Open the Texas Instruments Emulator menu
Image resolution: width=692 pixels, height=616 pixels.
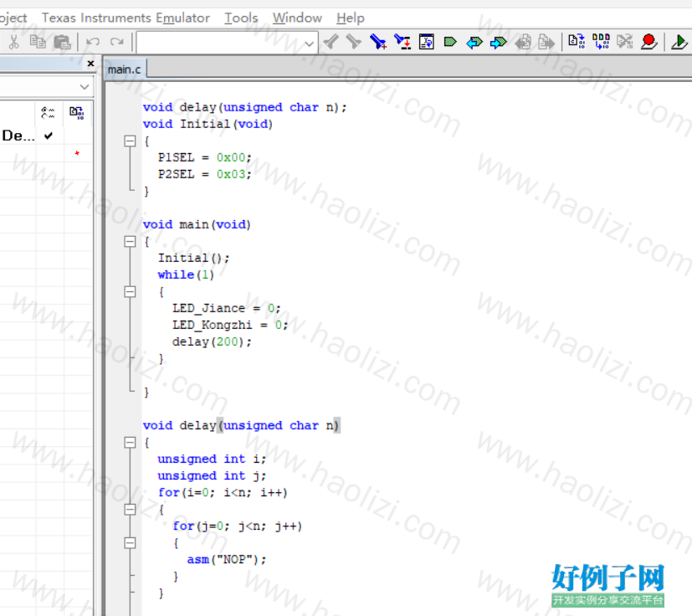(126, 18)
